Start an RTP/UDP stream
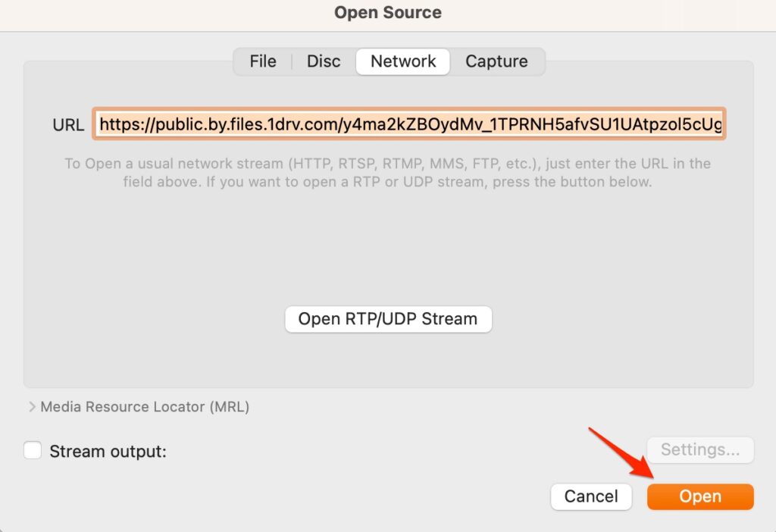 point(387,319)
